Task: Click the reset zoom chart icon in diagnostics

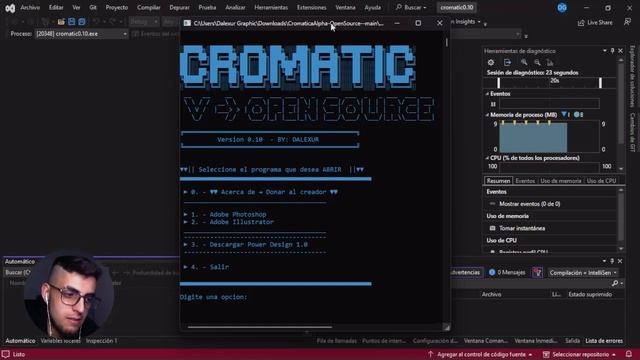Action: click(550, 62)
